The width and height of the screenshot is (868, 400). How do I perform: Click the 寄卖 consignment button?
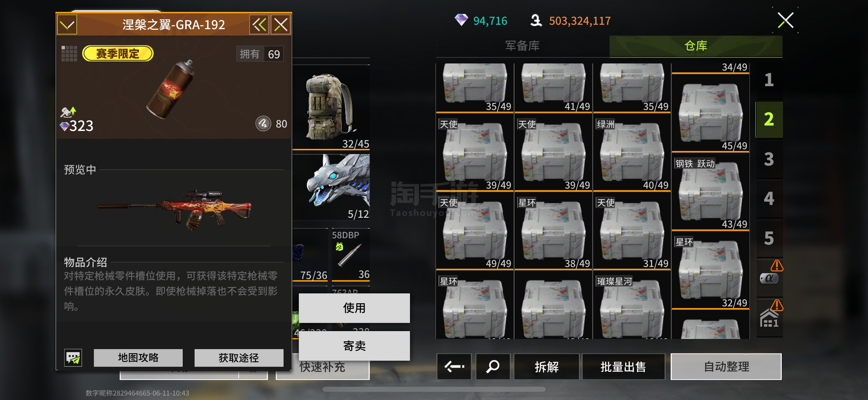pos(354,346)
